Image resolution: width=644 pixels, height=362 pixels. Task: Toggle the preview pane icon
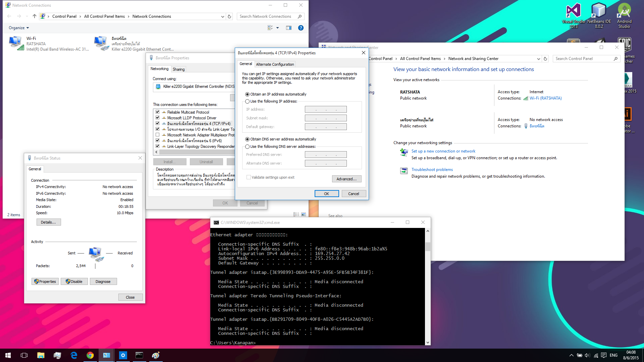[288, 28]
